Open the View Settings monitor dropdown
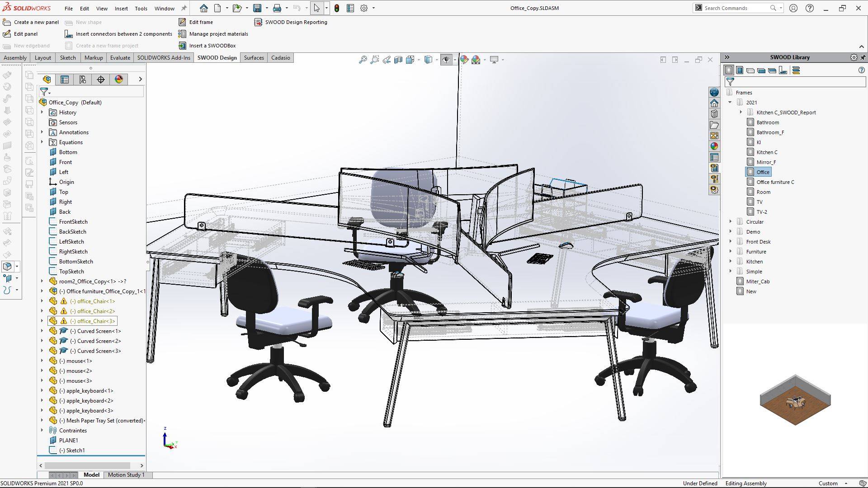Screen dimensions: 868x488 click(x=503, y=60)
